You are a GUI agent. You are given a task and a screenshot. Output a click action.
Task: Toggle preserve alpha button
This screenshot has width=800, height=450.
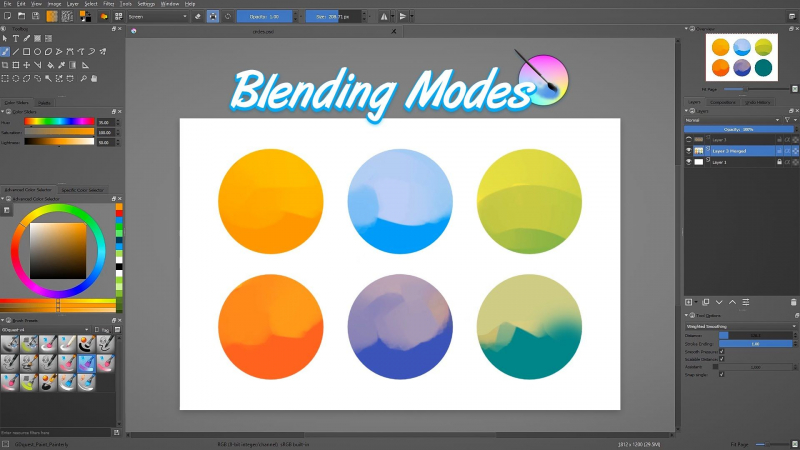coord(213,16)
